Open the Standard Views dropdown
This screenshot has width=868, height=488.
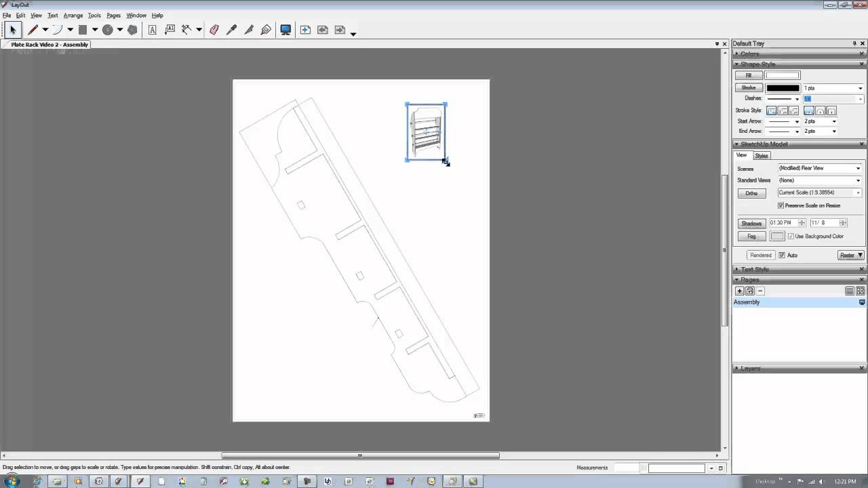pos(819,180)
